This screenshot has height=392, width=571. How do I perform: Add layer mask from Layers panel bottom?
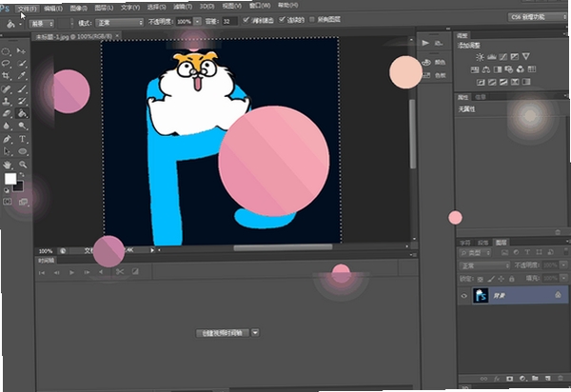509,379
